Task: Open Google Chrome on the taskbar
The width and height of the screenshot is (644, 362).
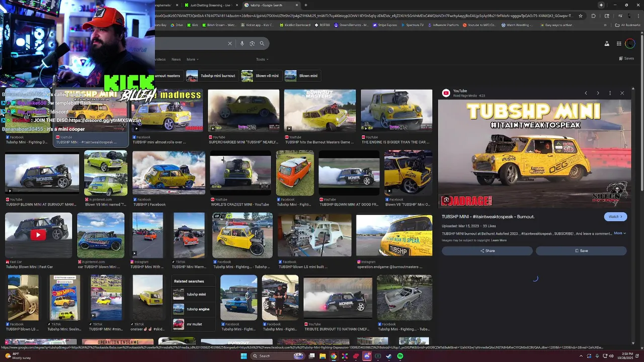Action: click(x=334, y=356)
